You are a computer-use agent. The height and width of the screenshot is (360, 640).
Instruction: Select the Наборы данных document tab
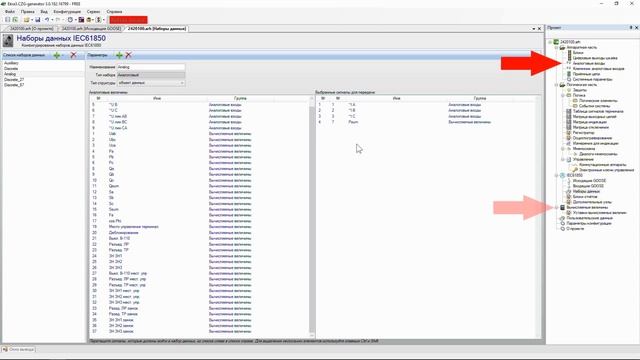156,29
